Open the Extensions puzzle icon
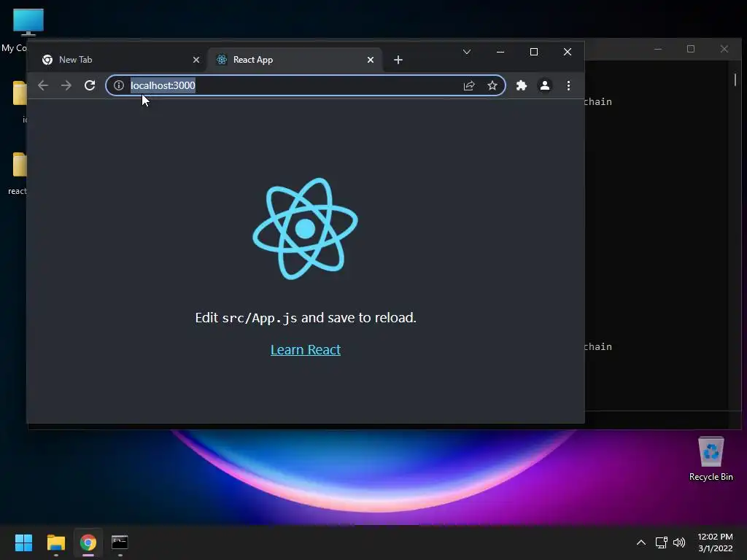 pos(522,86)
